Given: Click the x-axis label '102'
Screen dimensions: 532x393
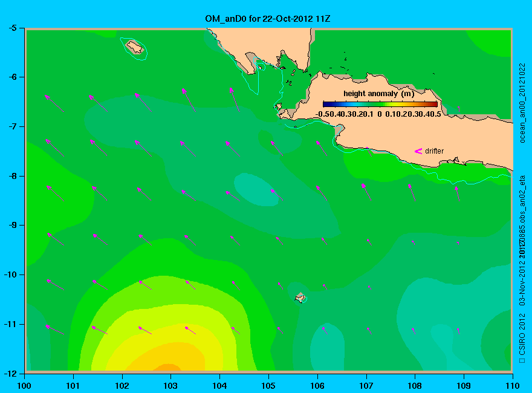Looking at the screenshot, I should [122, 386].
